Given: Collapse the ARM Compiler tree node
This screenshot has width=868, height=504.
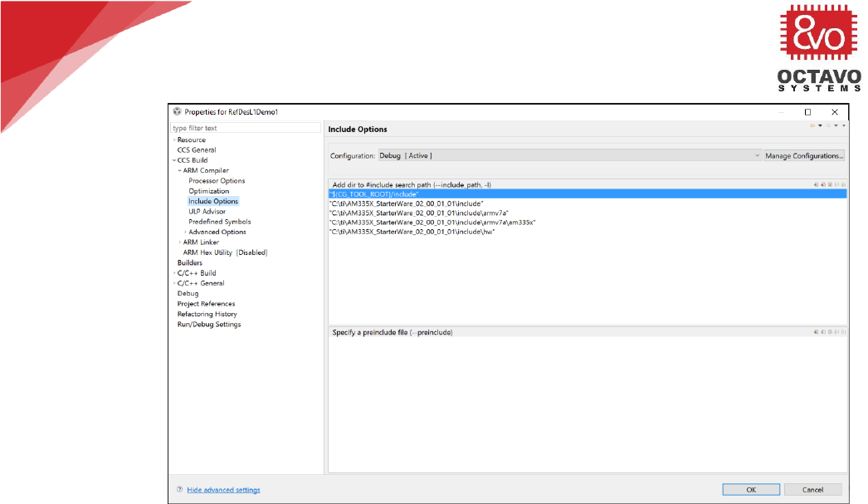Looking at the screenshot, I should point(179,170).
